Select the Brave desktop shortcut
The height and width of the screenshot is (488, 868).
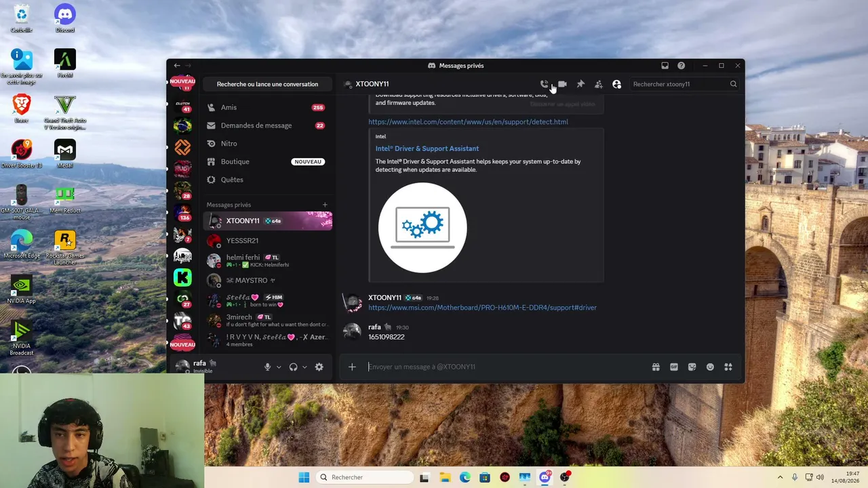click(22, 108)
